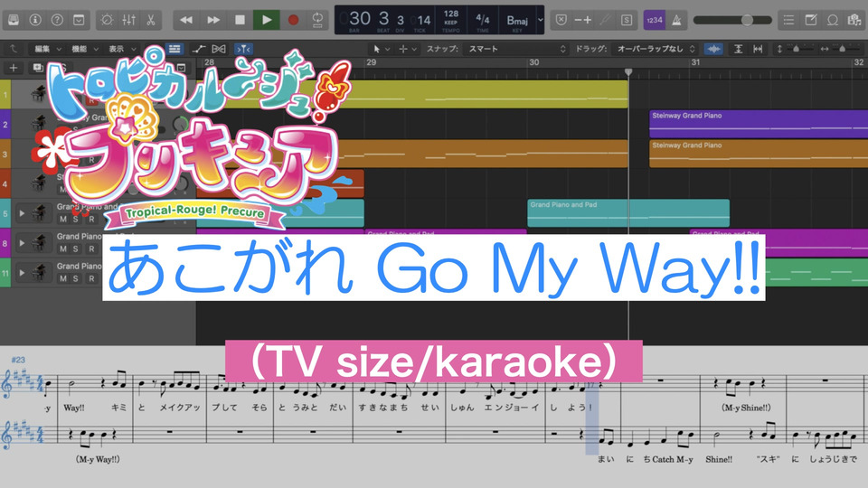Toggle the Catch Playhead button

click(243, 49)
